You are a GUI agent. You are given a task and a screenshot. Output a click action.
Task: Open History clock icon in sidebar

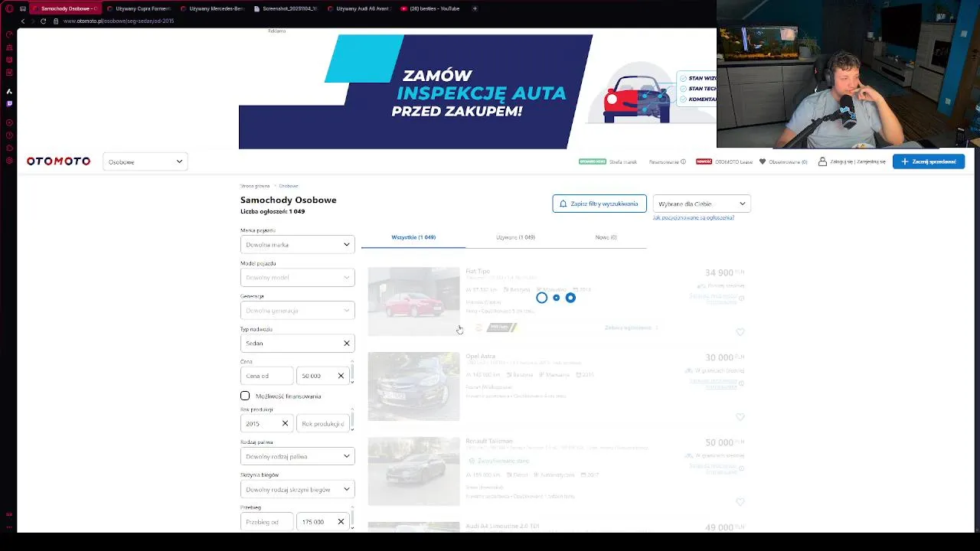pyautogui.click(x=9, y=135)
